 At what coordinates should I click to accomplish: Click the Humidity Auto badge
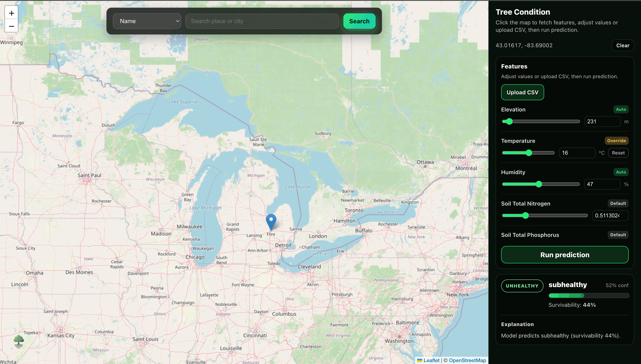(x=621, y=172)
